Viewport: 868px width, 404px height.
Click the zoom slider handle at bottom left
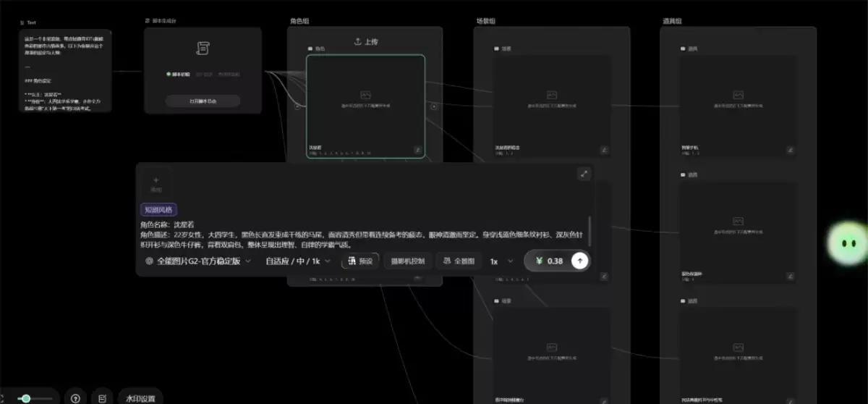[x=26, y=398]
